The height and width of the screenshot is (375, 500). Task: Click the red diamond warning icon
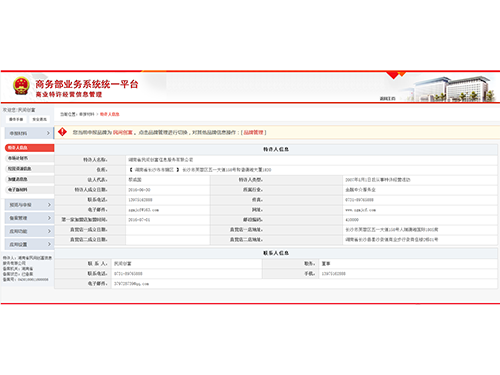point(62,132)
